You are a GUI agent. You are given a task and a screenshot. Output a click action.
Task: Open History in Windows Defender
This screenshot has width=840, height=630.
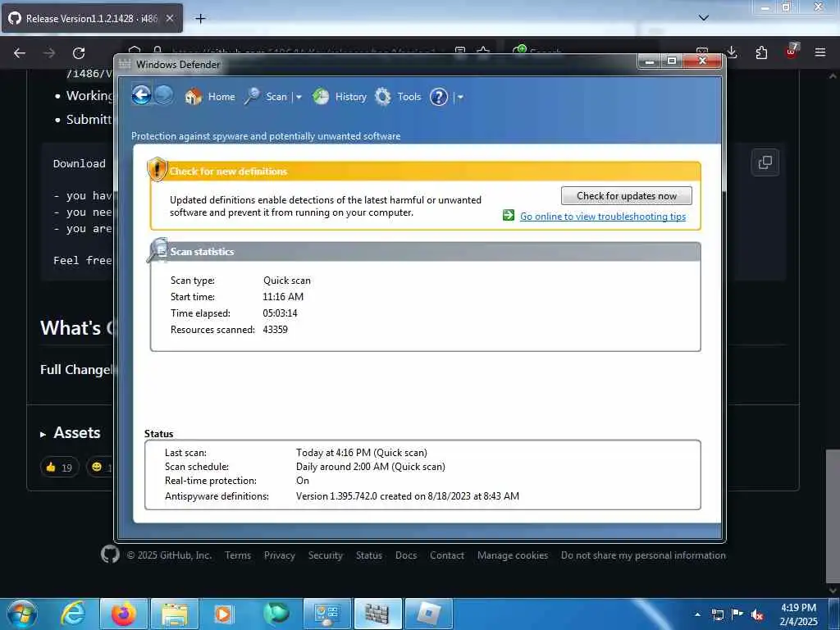[340, 97]
